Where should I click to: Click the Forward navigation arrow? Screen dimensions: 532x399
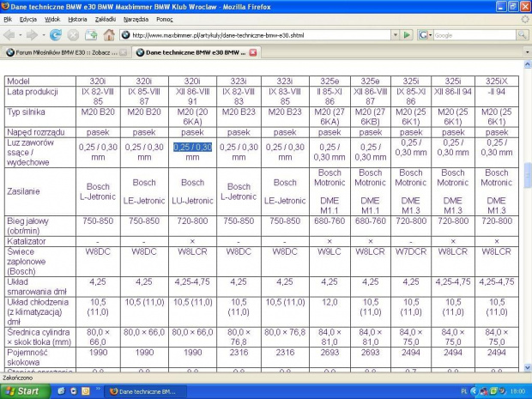32,35
